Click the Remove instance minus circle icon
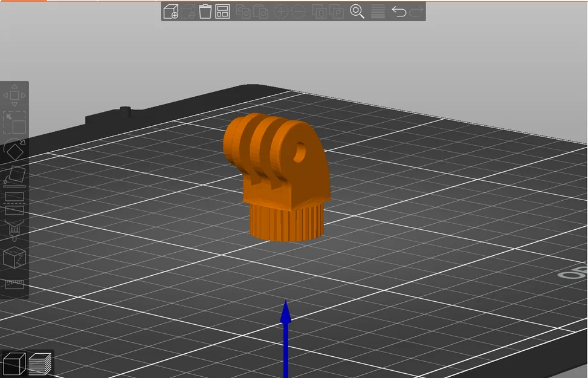588x378 pixels. click(299, 11)
